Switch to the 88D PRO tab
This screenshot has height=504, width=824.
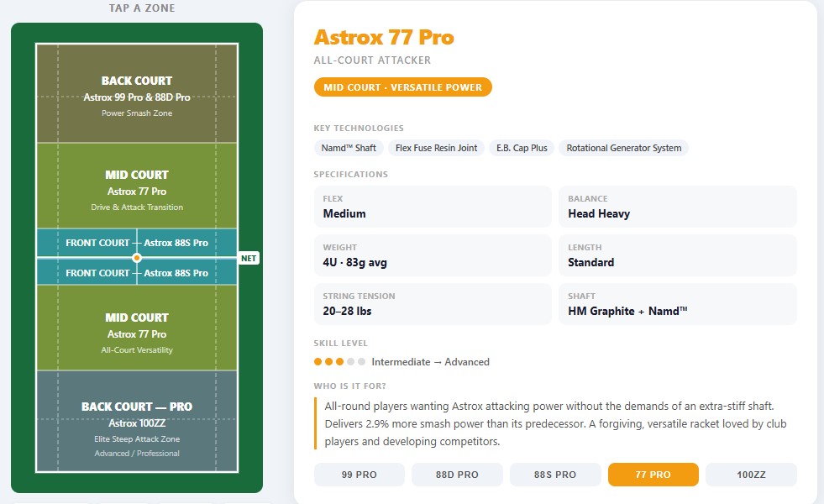(457, 475)
